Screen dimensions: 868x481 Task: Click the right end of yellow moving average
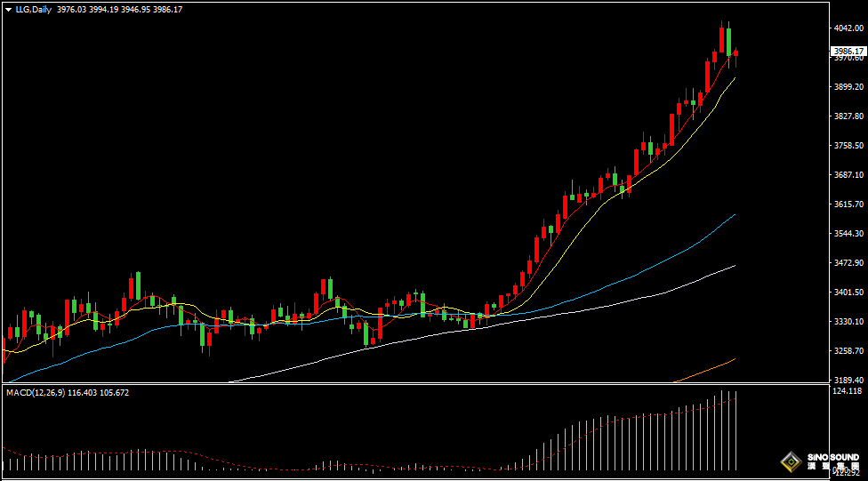point(734,79)
